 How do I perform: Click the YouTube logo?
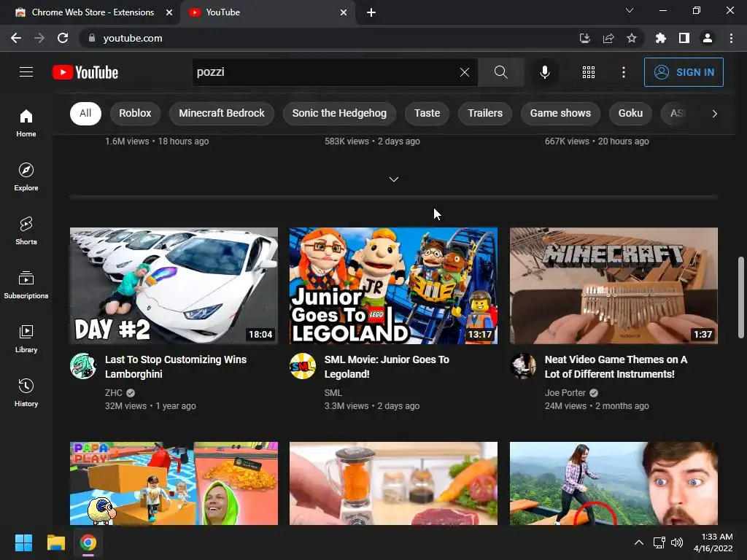pyautogui.click(x=85, y=72)
